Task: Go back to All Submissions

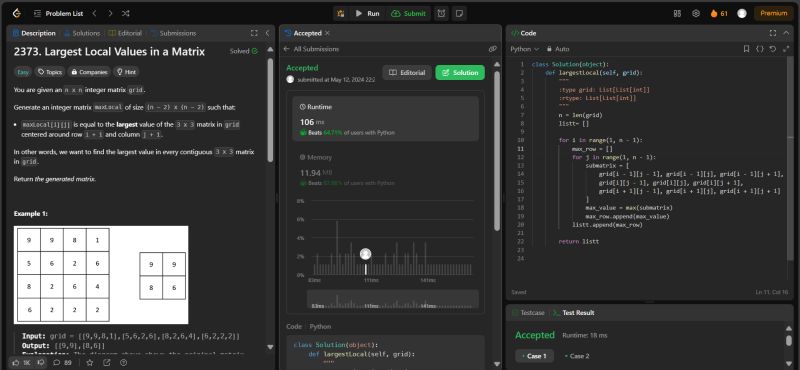Action: tap(311, 49)
